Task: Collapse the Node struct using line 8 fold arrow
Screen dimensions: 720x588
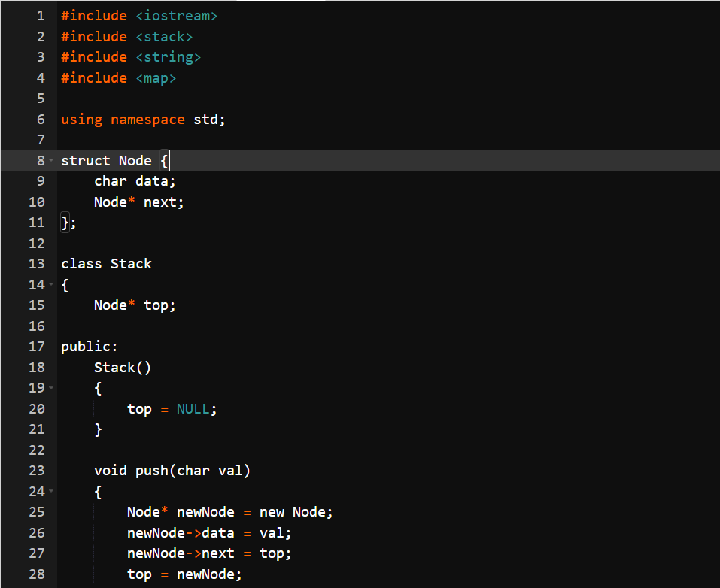Action: (51, 160)
